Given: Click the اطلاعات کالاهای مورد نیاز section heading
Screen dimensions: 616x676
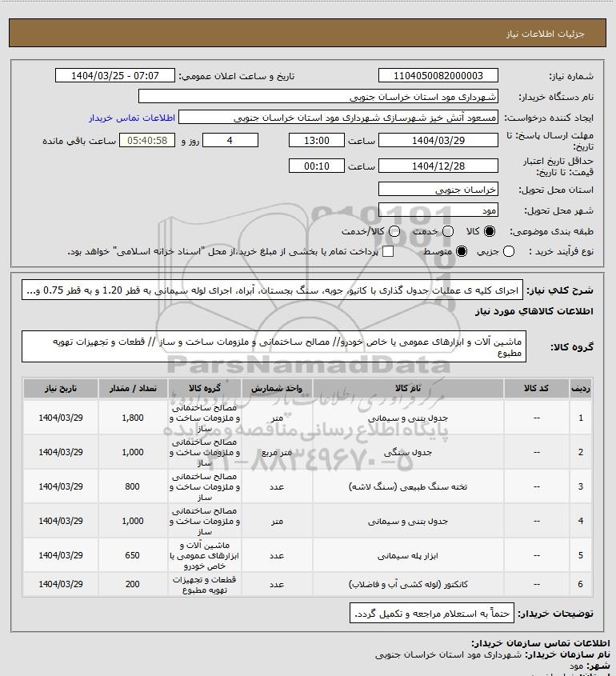Looking at the screenshot, I should [x=534, y=311].
